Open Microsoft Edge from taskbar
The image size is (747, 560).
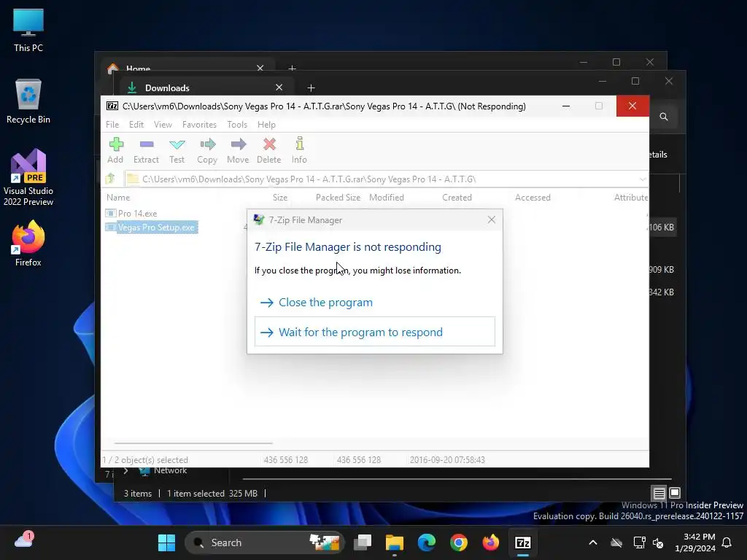tap(426, 542)
